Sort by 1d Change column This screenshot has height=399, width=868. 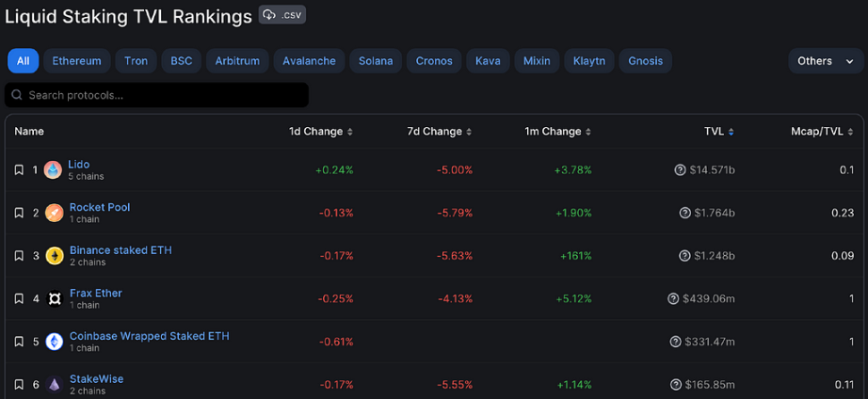pos(321,132)
